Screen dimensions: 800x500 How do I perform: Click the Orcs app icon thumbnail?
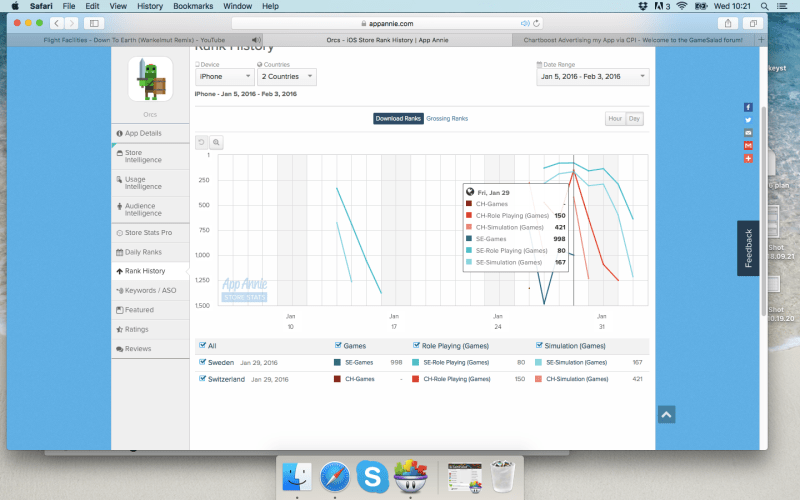[150, 79]
